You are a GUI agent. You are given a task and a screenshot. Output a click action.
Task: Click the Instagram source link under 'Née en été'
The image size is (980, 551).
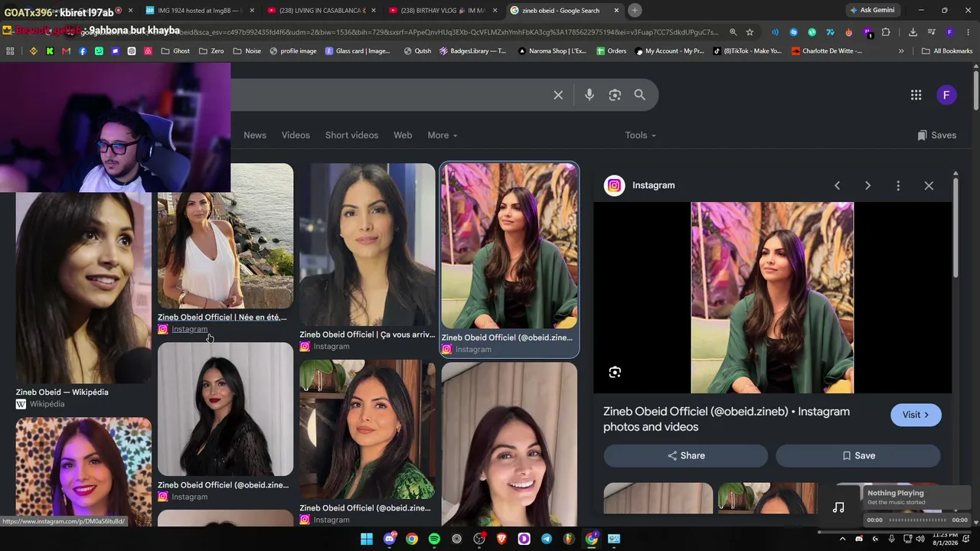click(x=189, y=329)
